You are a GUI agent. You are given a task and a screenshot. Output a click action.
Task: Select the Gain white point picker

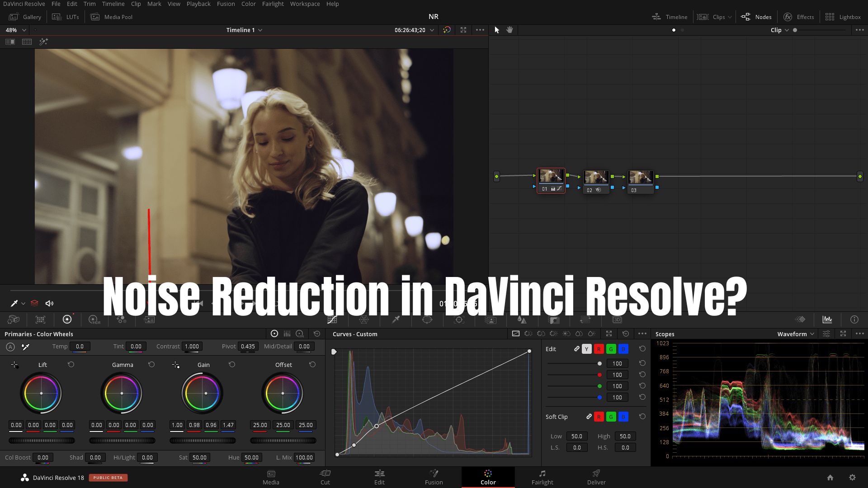click(175, 365)
